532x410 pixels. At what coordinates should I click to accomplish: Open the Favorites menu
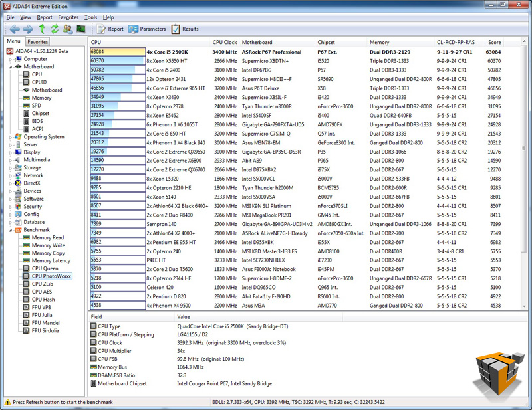68,17
